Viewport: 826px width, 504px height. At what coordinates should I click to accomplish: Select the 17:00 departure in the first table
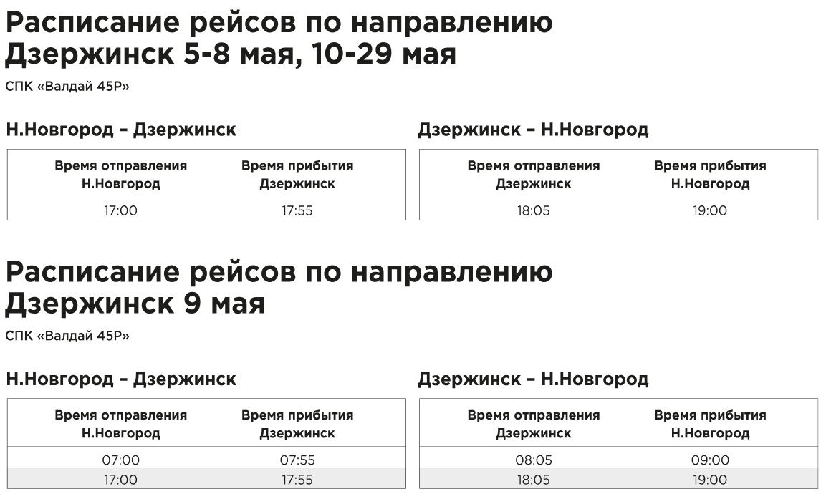pyautogui.click(x=120, y=210)
